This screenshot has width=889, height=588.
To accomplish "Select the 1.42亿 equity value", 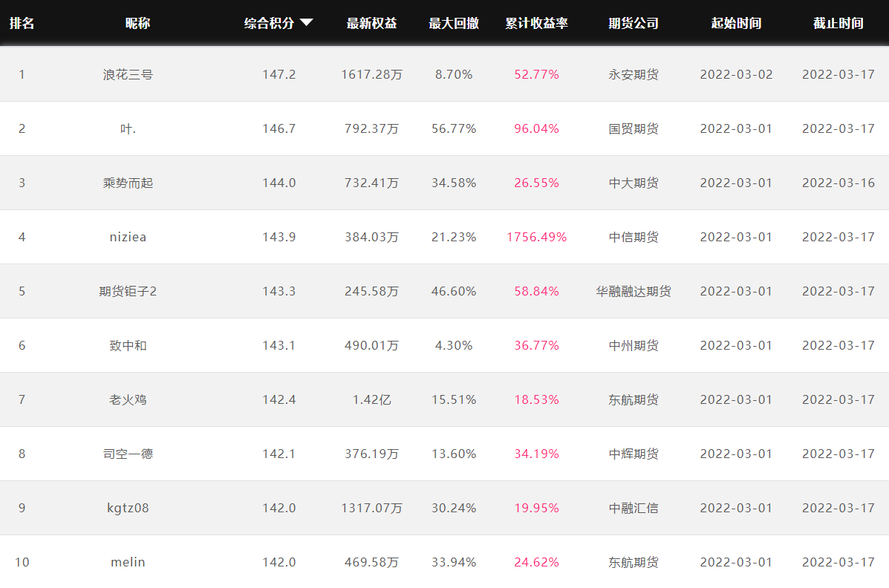I will pyautogui.click(x=371, y=399).
